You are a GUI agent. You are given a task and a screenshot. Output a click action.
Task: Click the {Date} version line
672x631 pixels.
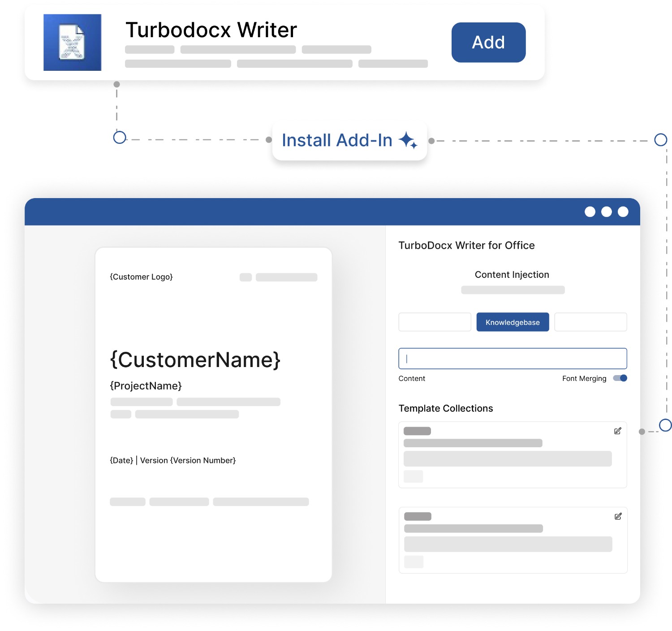tap(172, 461)
